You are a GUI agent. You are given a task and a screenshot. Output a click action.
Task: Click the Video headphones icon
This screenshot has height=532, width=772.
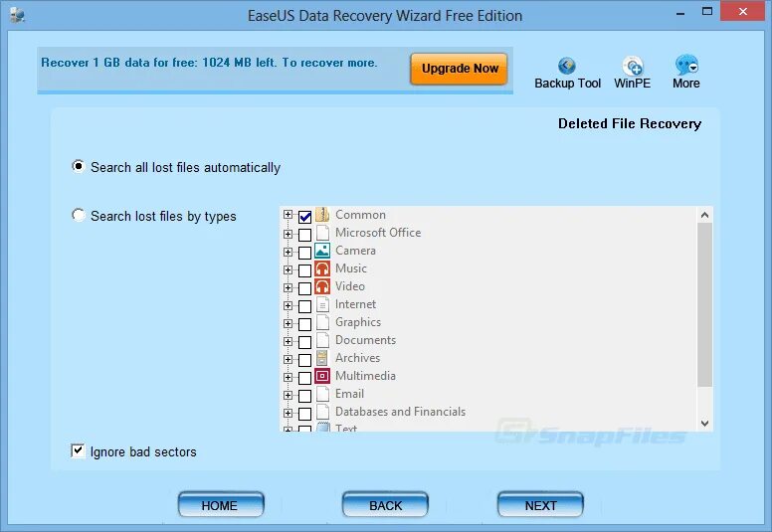[x=322, y=286]
